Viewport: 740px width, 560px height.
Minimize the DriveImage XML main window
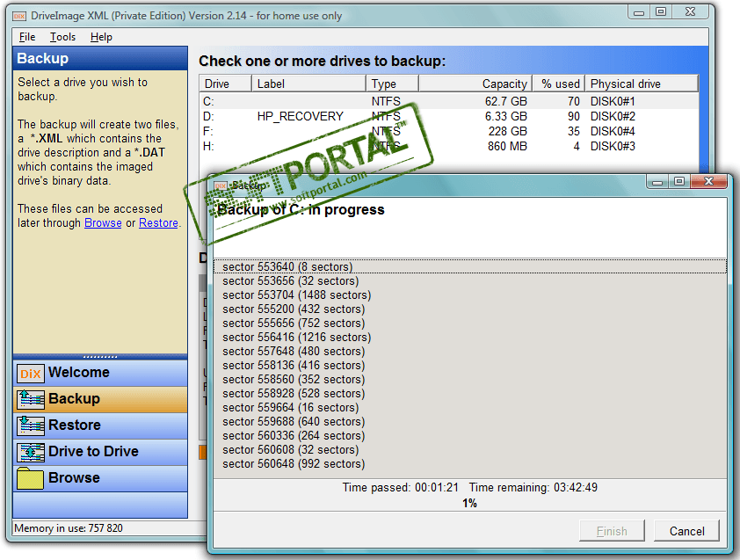click(639, 12)
